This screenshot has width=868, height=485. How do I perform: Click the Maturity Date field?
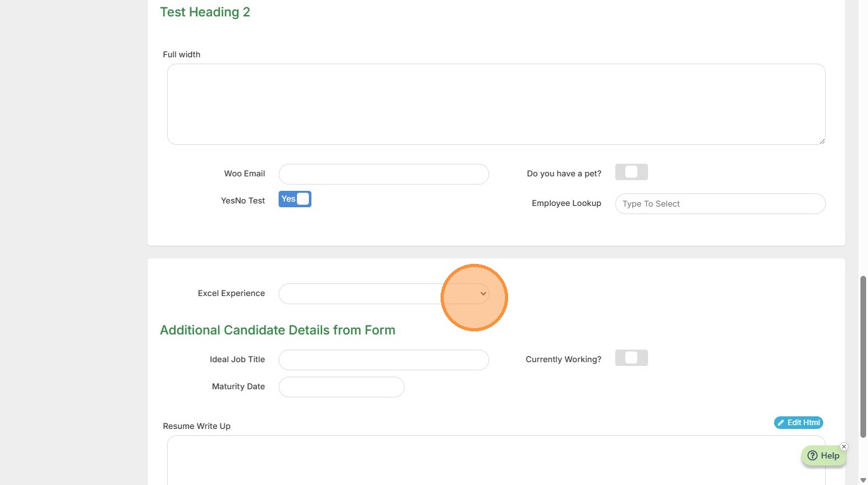coord(341,387)
